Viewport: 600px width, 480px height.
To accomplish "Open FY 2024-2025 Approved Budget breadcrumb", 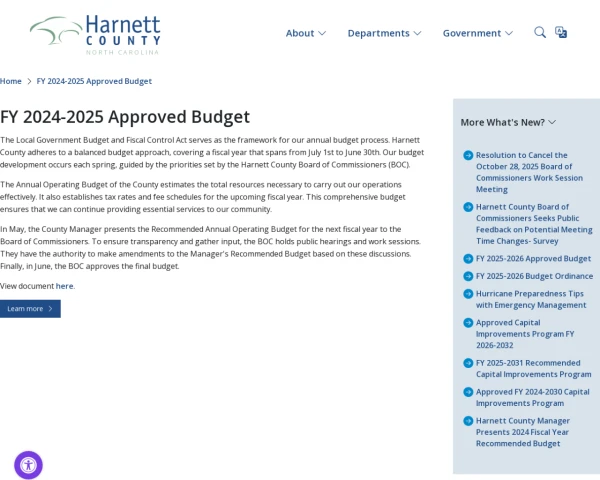I will coord(94,81).
